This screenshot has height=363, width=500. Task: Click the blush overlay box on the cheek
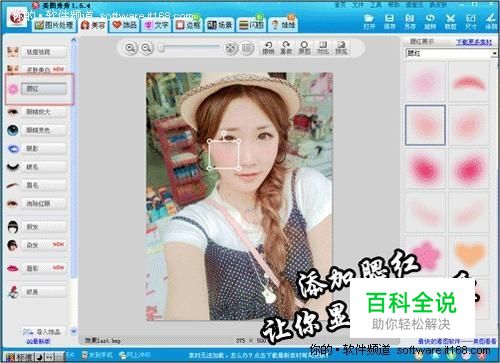tap(224, 154)
